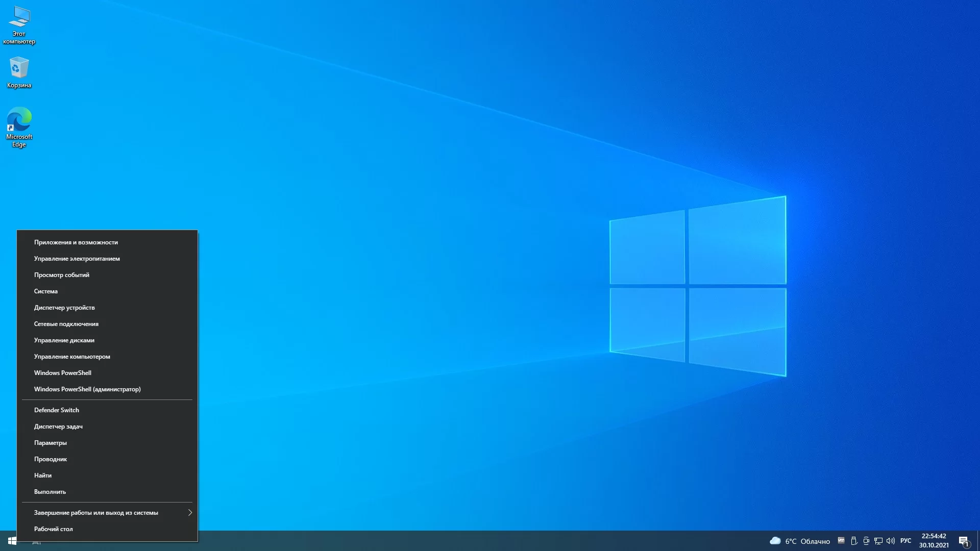Screen dimensions: 980x551
Task: Click the volume speaker tray icon
Action: point(891,541)
